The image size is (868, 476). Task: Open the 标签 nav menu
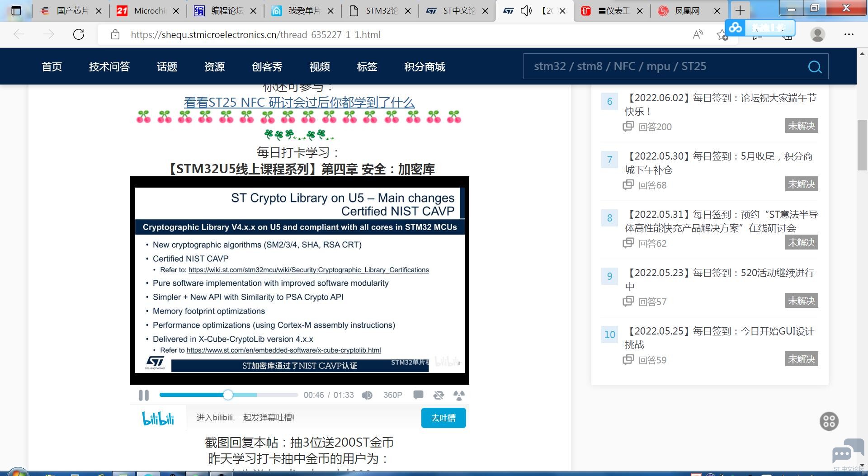tap(367, 67)
